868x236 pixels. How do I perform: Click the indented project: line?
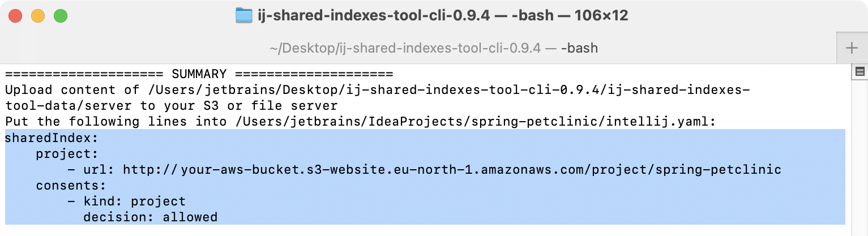click(67, 153)
